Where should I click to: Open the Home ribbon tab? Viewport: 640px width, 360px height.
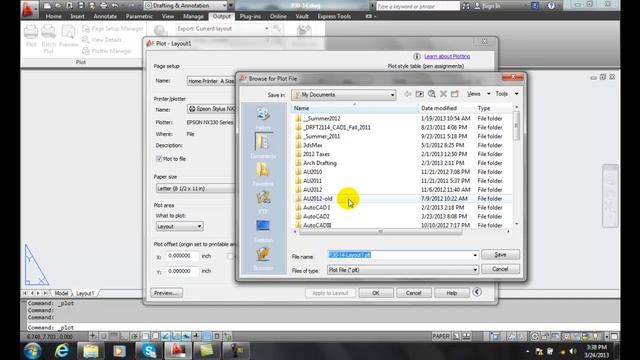click(x=53, y=16)
